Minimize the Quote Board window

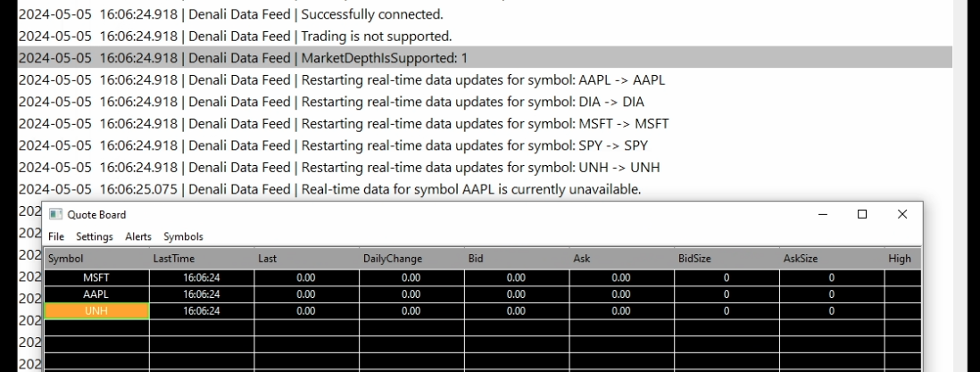pyautogui.click(x=822, y=215)
